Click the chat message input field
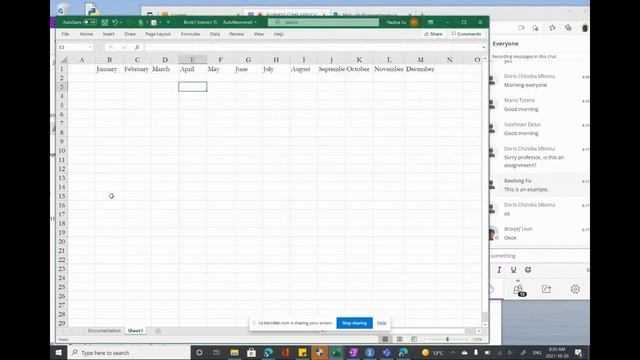Screen dimensions: 640x360 click(540, 256)
